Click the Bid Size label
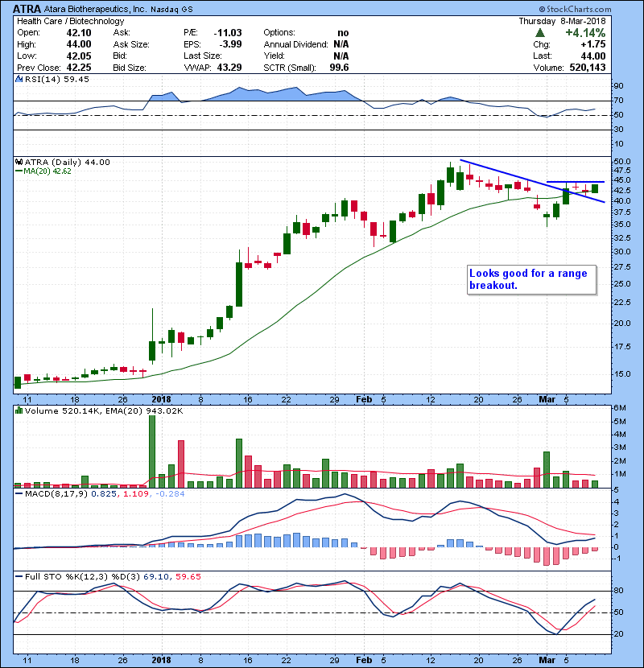The image size is (644, 668). point(130,68)
